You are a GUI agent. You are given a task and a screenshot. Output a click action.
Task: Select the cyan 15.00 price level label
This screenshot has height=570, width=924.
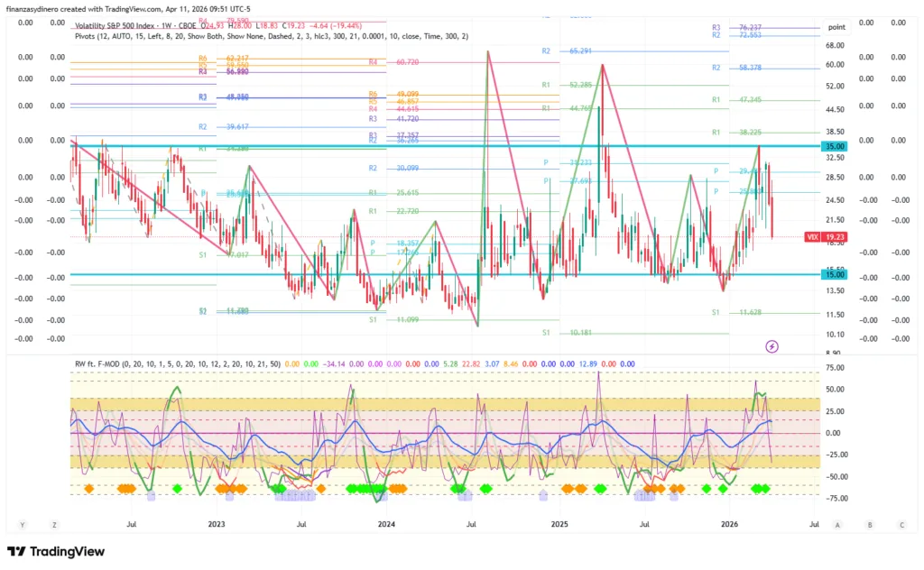834,275
